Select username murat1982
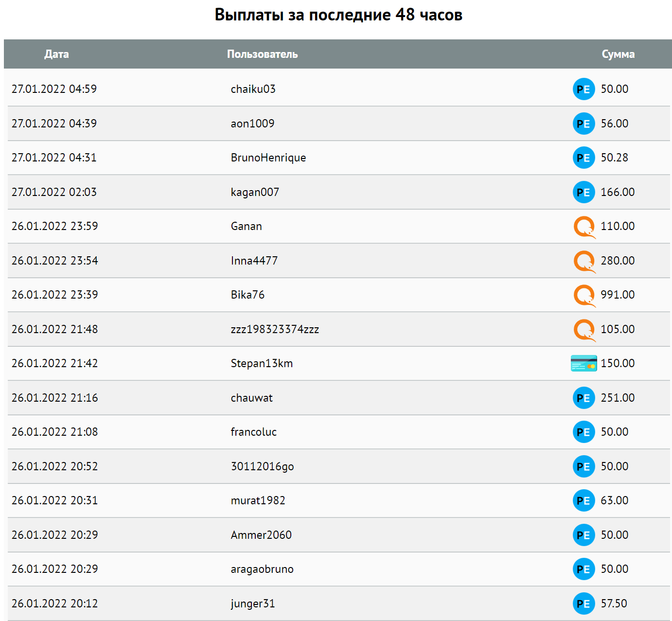 point(258,500)
